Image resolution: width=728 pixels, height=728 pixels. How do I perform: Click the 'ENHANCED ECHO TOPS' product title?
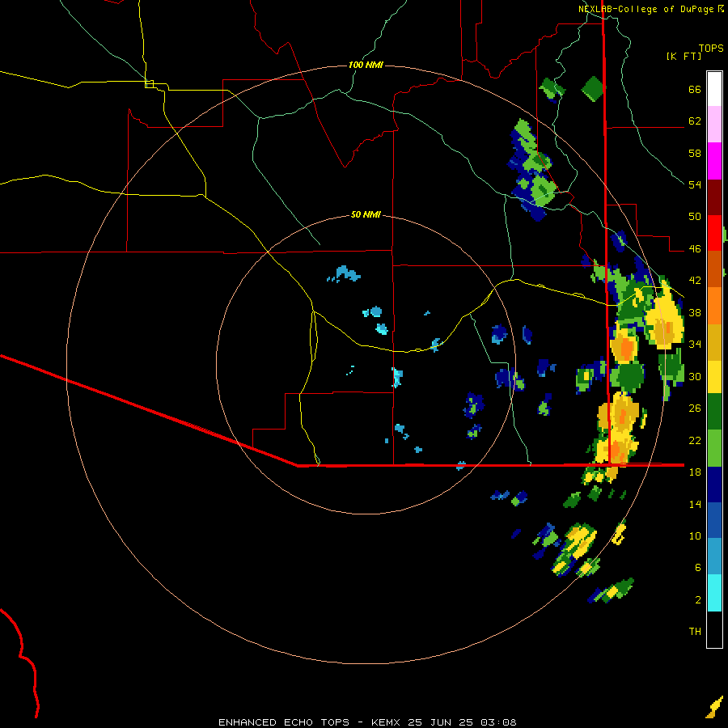(x=283, y=722)
